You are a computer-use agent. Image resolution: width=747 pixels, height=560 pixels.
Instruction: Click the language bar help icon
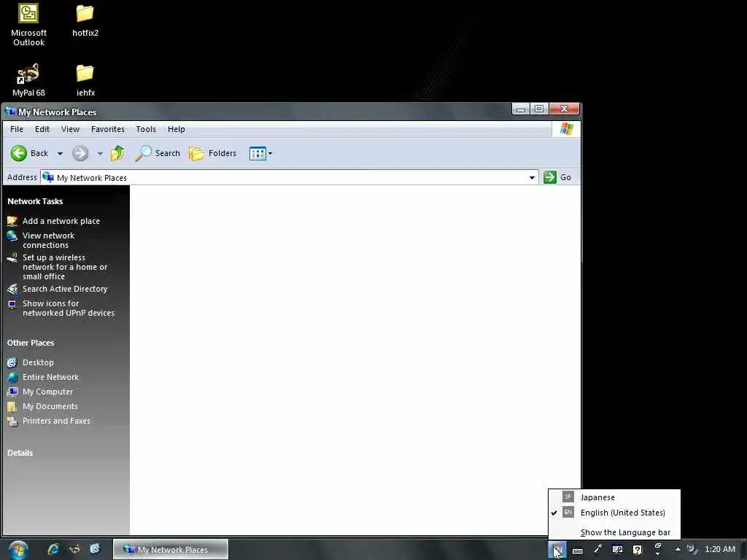click(x=638, y=550)
